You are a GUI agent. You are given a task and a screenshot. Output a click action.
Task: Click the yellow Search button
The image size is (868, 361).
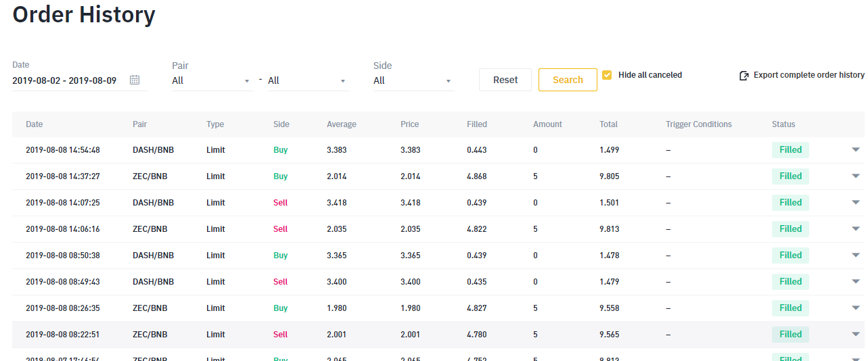568,80
